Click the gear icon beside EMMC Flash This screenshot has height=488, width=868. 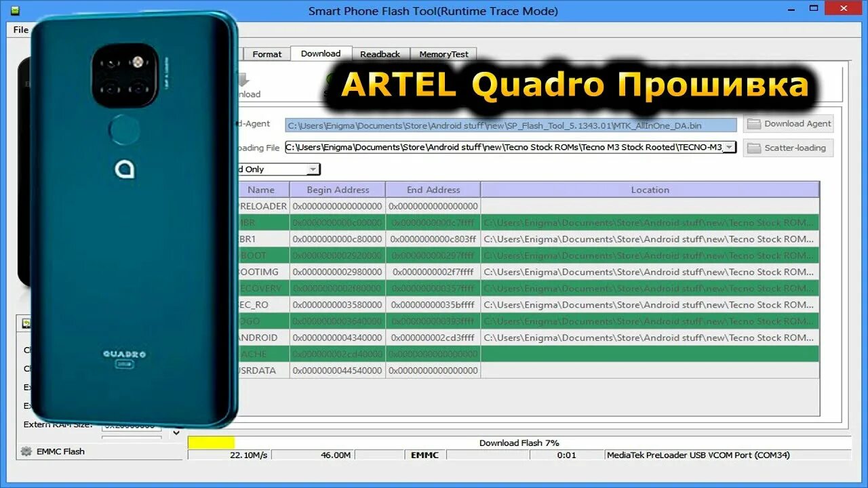pos(26,451)
